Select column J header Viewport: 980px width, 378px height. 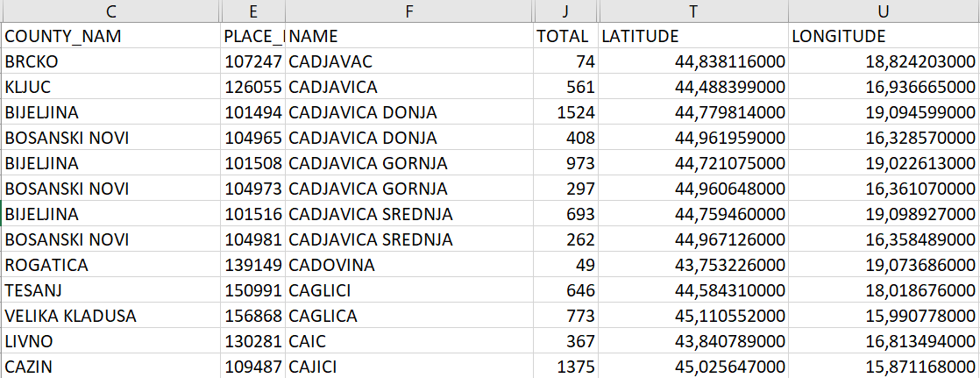(565, 11)
